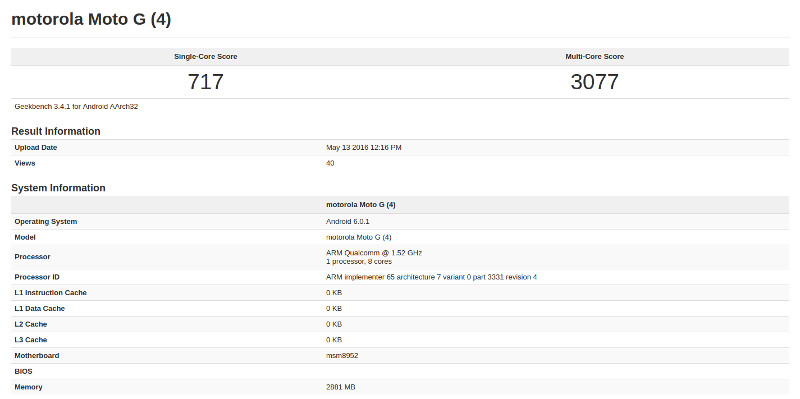The height and width of the screenshot is (399, 800).
Task: Select the Single-Core Score header
Action: point(206,57)
